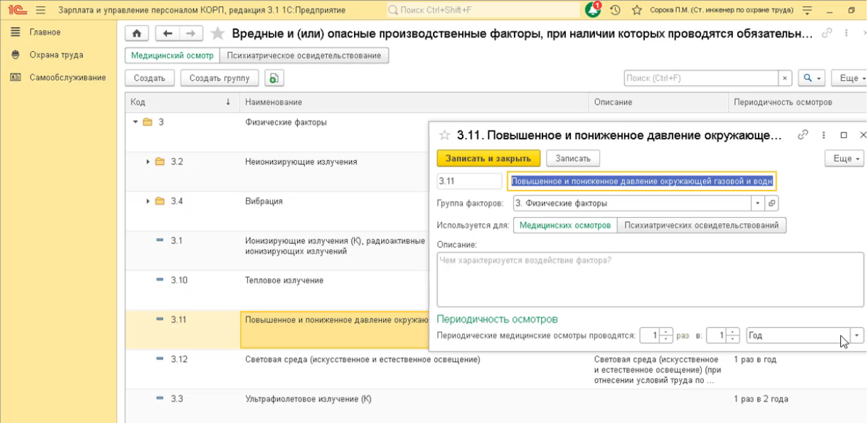Image resolution: width=868 pixels, height=423 pixels.
Task: Increase the examinations count stepper
Action: 666,331
